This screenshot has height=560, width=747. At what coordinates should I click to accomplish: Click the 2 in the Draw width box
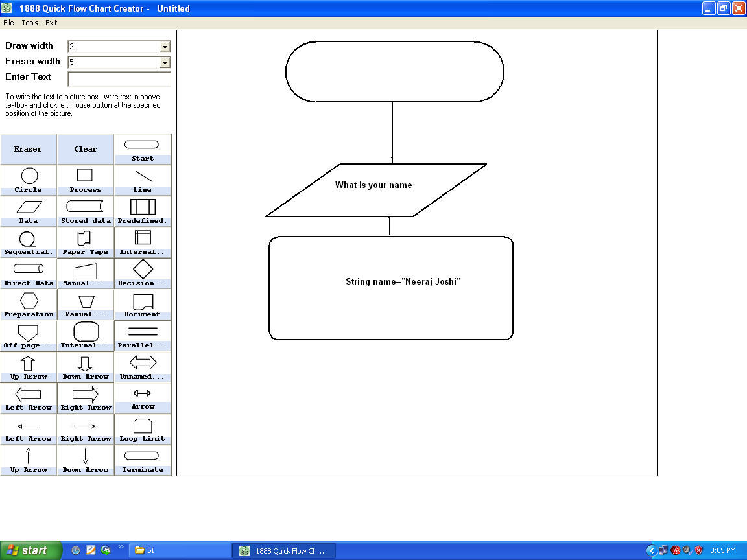click(x=71, y=47)
